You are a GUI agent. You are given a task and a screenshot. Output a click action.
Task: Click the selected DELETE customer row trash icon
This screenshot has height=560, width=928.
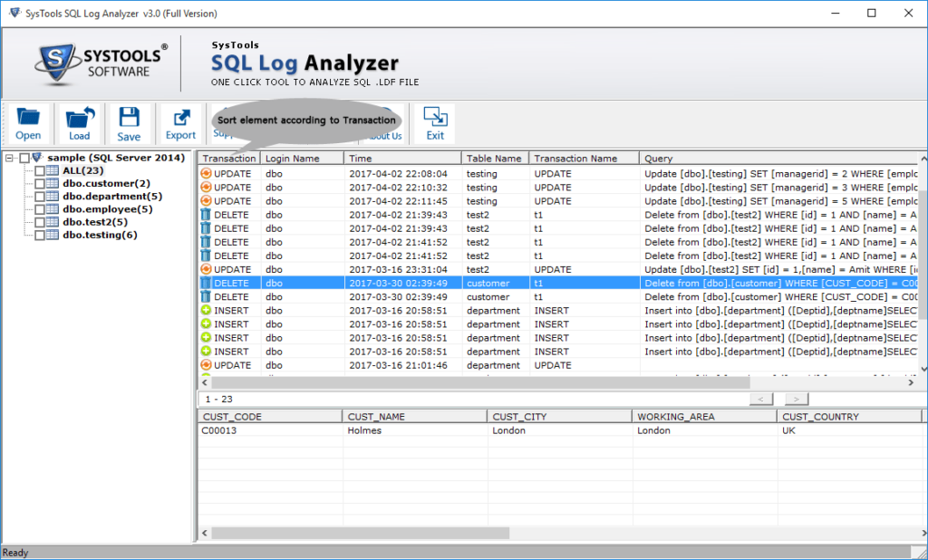[x=206, y=283]
